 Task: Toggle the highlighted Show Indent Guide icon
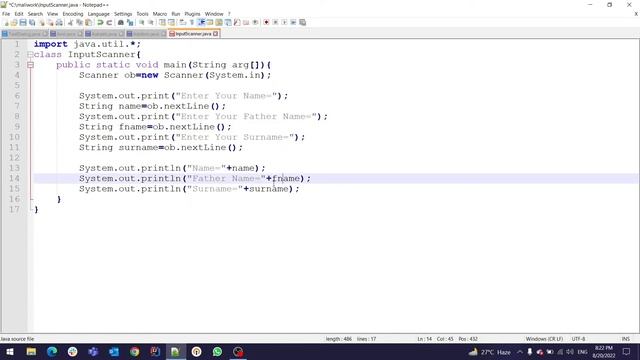201,22
